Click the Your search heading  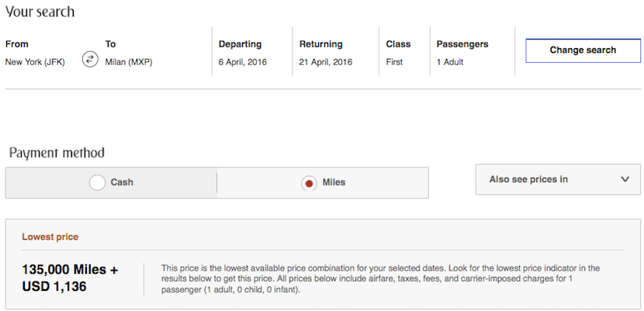(x=40, y=12)
